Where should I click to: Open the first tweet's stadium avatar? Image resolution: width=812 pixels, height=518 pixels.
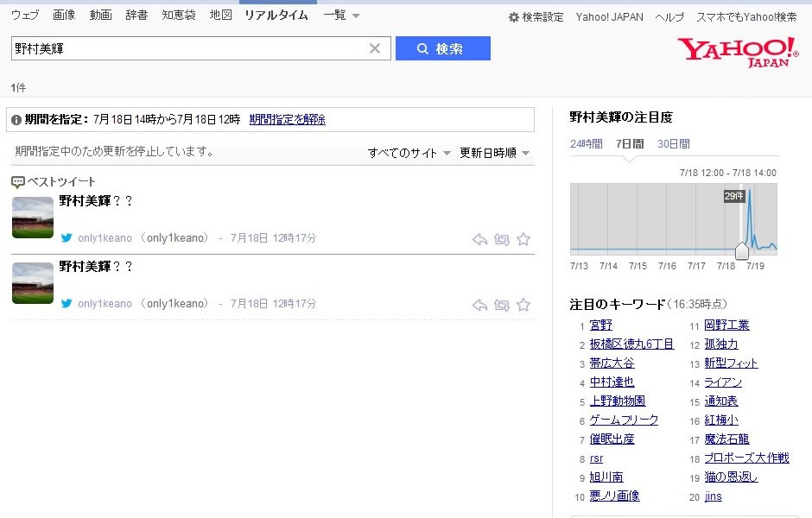(33, 218)
